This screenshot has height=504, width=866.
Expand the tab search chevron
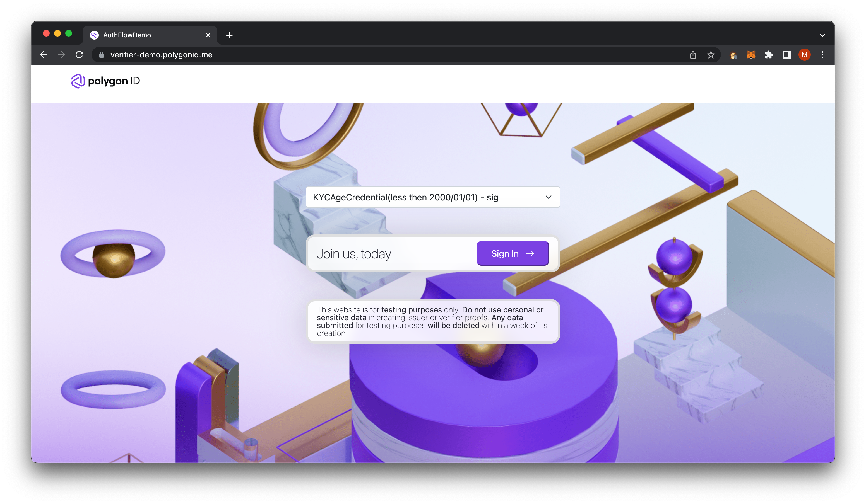pyautogui.click(x=822, y=35)
